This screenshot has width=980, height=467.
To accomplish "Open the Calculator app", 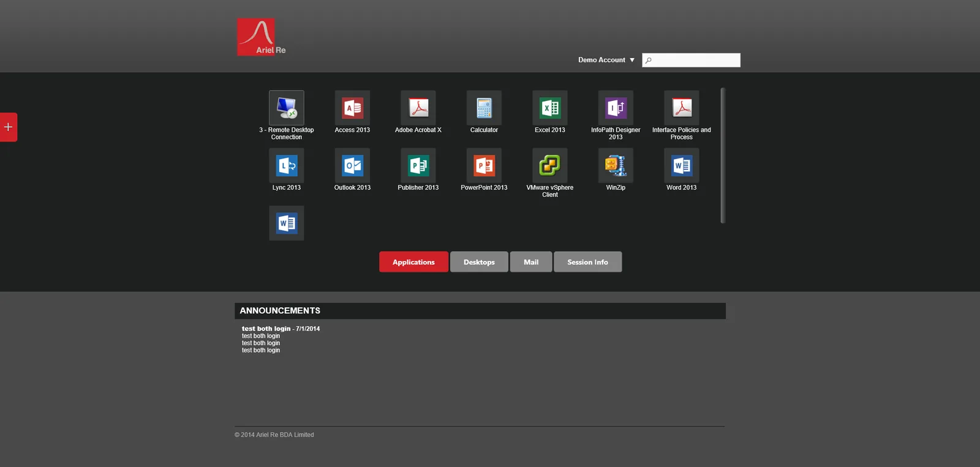I will click(484, 108).
